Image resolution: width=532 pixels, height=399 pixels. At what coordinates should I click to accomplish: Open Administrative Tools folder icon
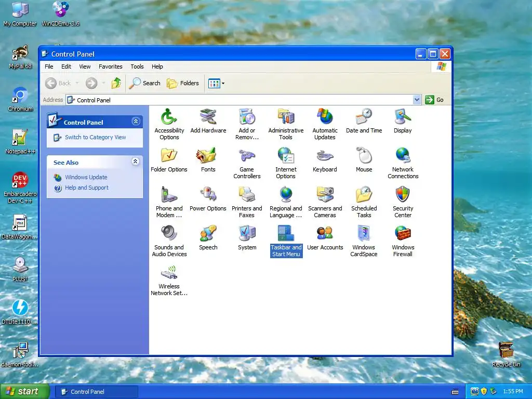pos(286,124)
